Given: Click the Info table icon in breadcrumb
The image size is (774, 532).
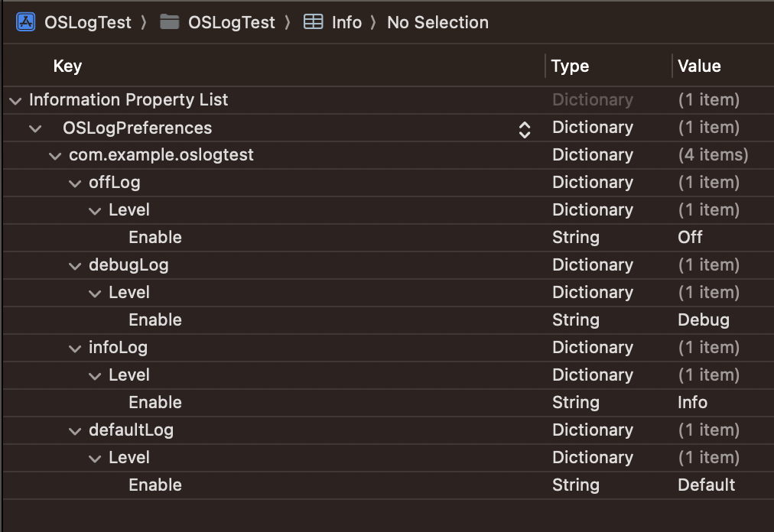Looking at the screenshot, I should coord(313,22).
